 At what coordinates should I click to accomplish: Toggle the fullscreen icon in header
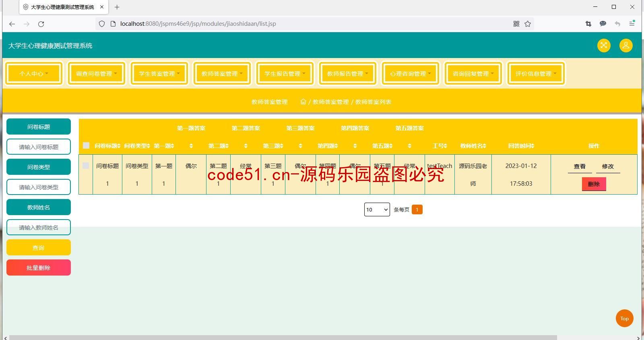(604, 45)
